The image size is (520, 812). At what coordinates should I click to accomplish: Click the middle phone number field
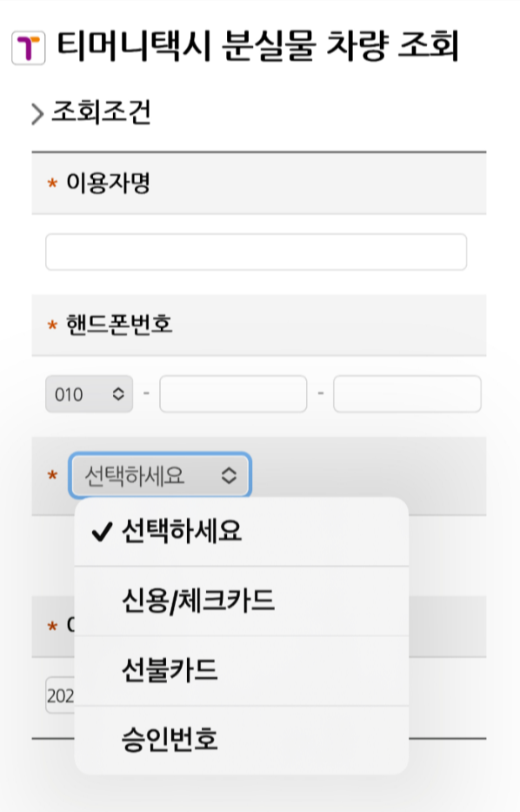coord(235,393)
